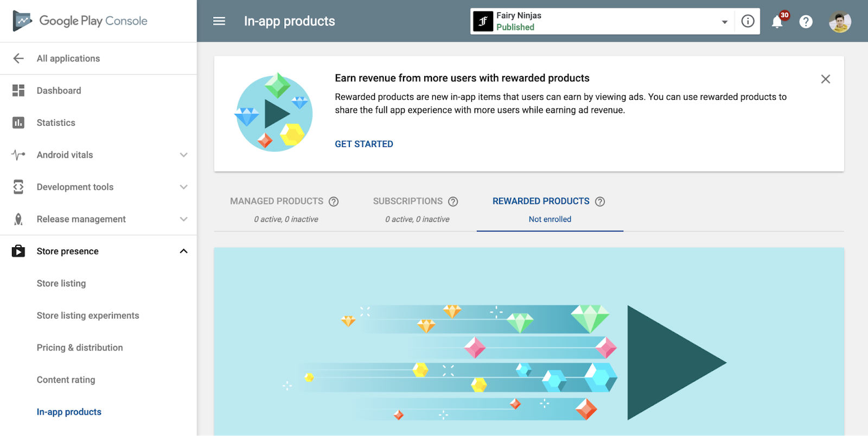Click the info icon beside the app selector
868x436 pixels.
click(x=748, y=21)
